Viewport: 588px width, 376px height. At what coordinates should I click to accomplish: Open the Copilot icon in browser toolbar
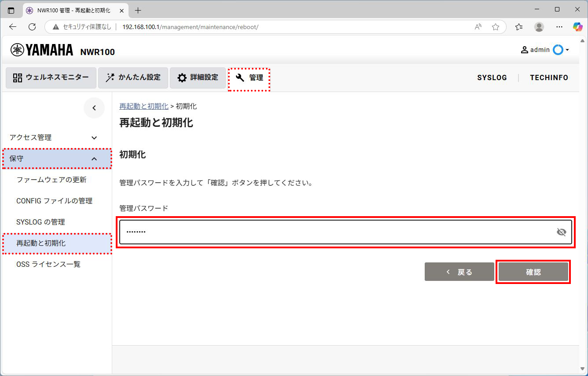[x=577, y=27]
